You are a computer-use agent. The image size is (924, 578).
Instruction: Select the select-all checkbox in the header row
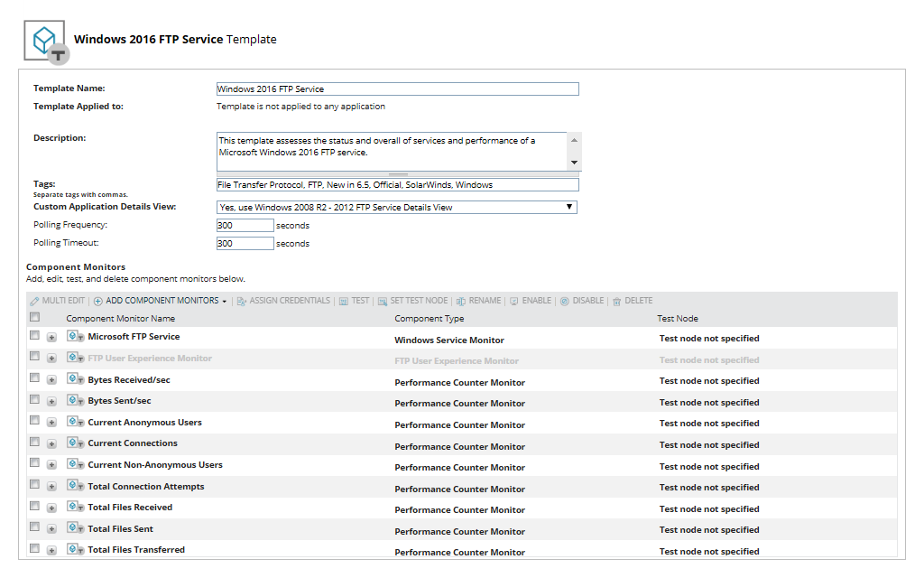tap(34, 317)
